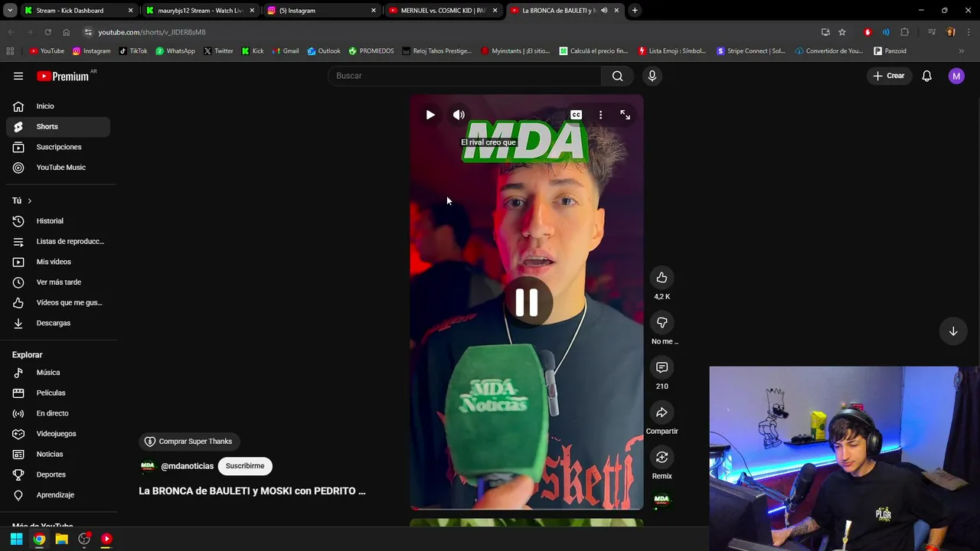
Task: Open File Explorer from taskbar
Action: pyautogui.click(x=62, y=539)
